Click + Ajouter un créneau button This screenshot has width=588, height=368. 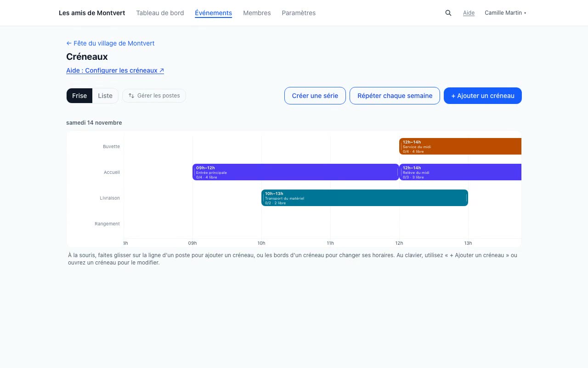pyautogui.click(x=483, y=96)
